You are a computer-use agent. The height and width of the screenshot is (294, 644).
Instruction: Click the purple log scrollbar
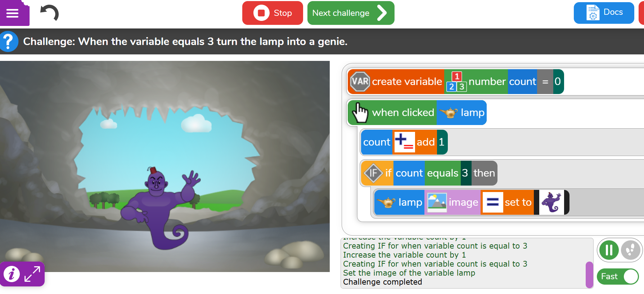(589, 275)
